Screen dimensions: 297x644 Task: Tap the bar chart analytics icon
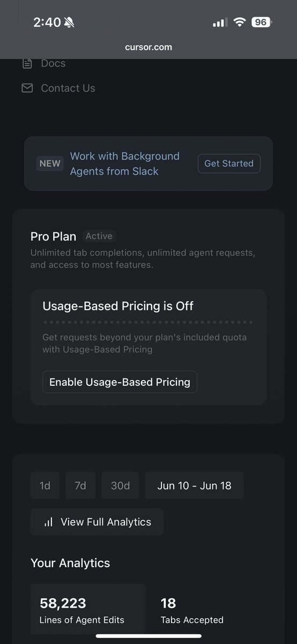48,522
